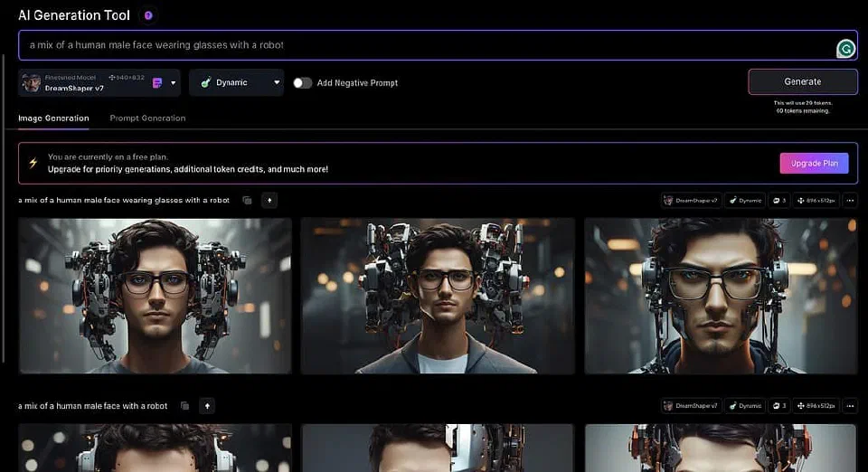868x472 pixels.
Task: Click the Upgrade Plan button
Action: 814,164
